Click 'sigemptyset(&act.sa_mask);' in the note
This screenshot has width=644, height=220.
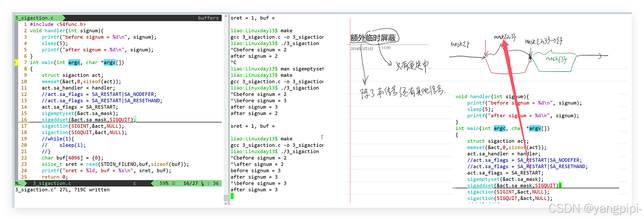coord(506,180)
